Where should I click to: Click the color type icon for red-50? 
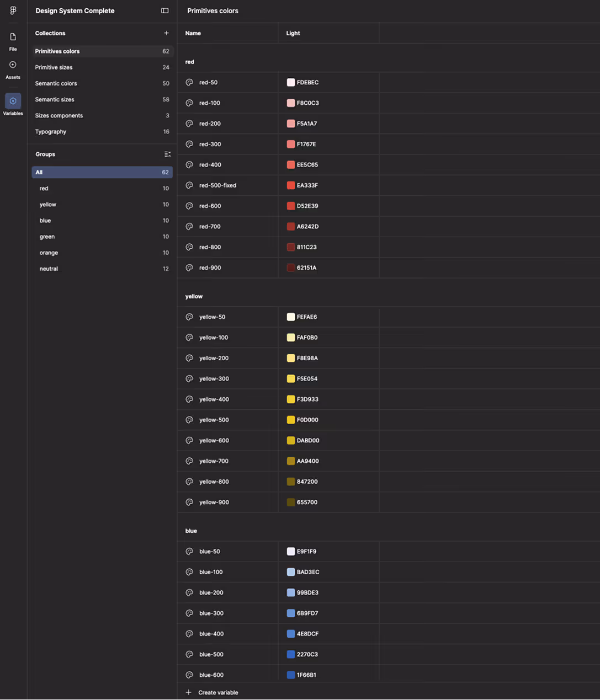pyautogui.click(x=189, y=82)
